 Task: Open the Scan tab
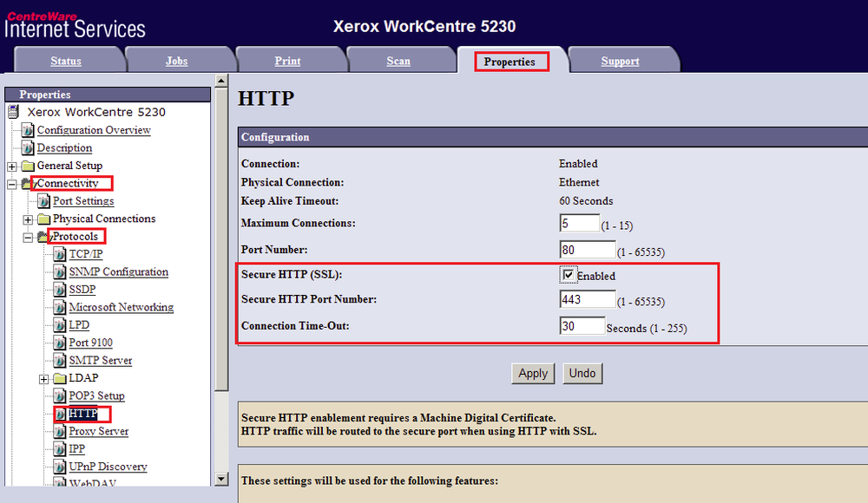tap(398, 62)
